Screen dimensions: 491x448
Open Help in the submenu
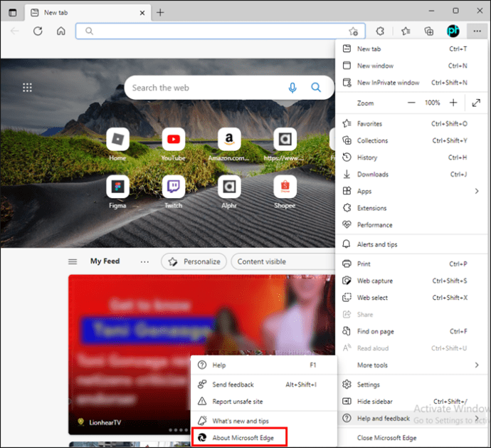click(x=264, y=365)
